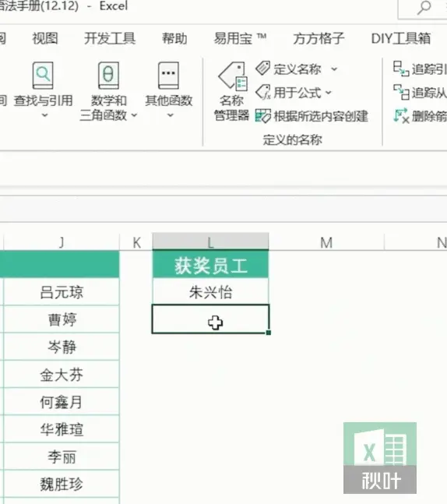The image size is (447, 504).
Task: Select column L header
Action: (x=210, y=241)
